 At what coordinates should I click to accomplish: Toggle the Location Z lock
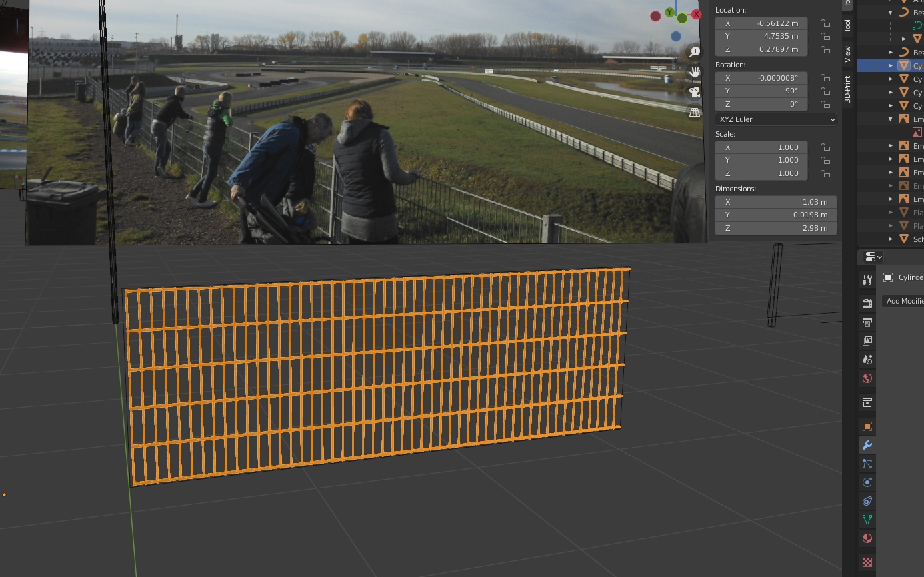click(x=825, y=50)
